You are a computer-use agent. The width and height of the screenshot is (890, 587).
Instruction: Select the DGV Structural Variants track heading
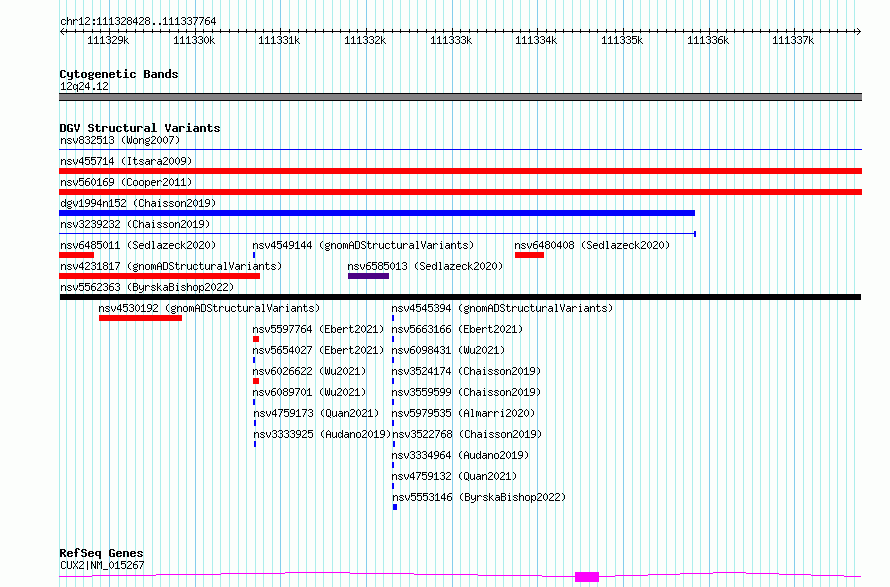click(140, 128)
